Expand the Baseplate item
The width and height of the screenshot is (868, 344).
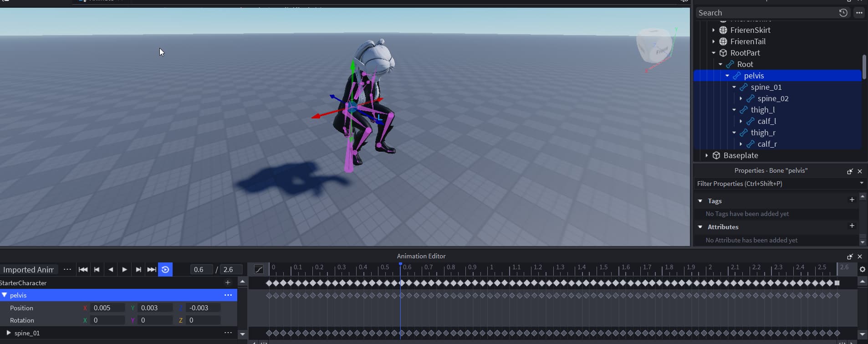[707, 155]
